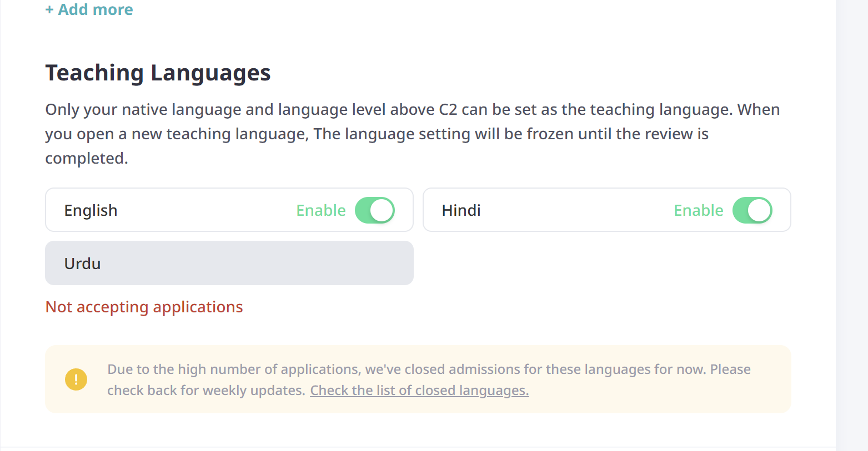Click the Hindi language name in its card
Screen dimensions: 868x451
[x=461, y=210]
